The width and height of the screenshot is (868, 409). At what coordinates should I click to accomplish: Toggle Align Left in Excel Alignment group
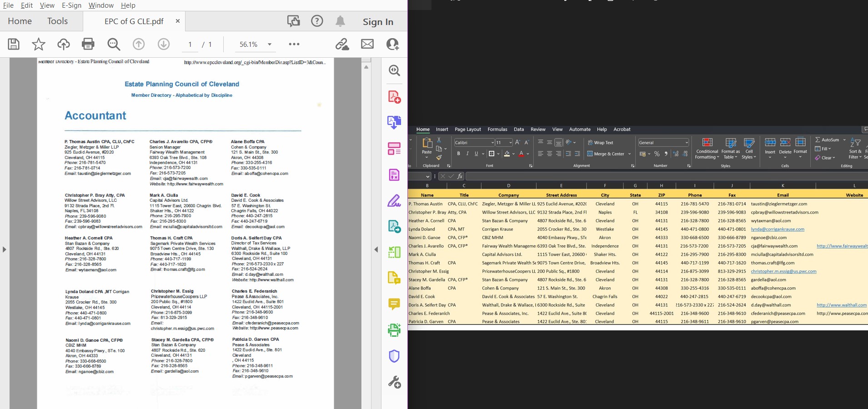541,154
